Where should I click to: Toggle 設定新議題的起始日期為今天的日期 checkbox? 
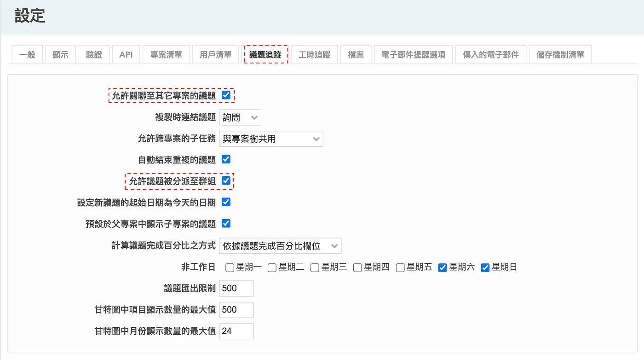click(226, 202)
